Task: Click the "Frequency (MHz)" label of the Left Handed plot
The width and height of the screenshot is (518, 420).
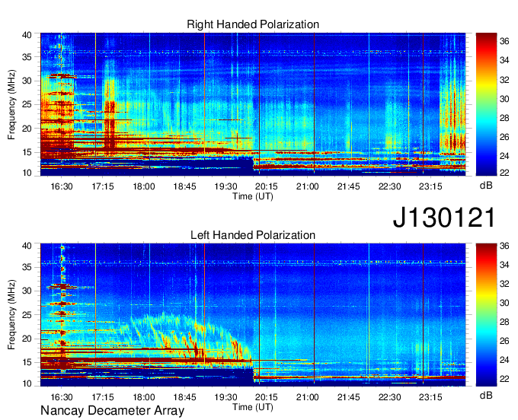Action: [11, 315]
